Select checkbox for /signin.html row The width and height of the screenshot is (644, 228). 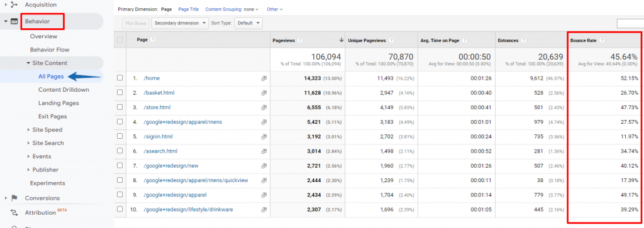click(x=120, y=136)
